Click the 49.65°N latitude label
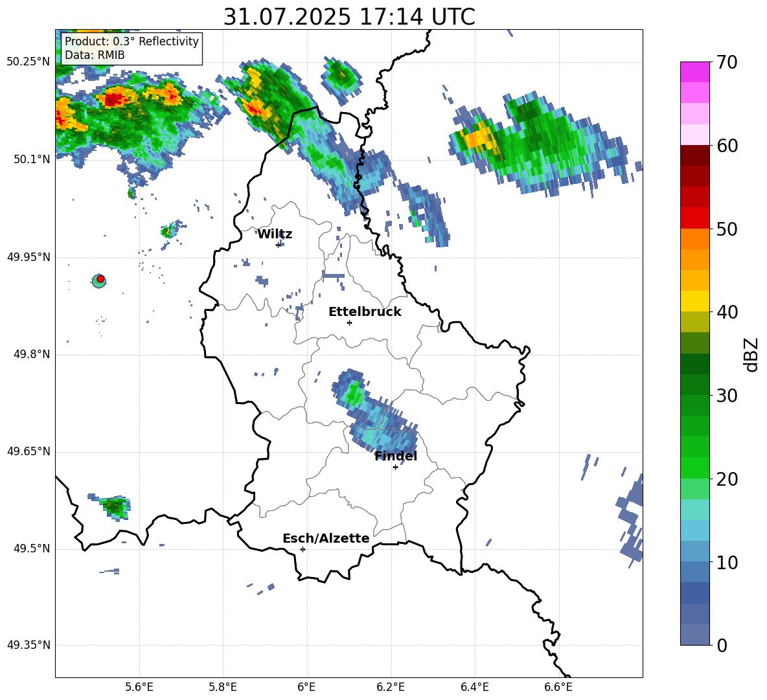This screenshot has height=700, width=767. 29,451
